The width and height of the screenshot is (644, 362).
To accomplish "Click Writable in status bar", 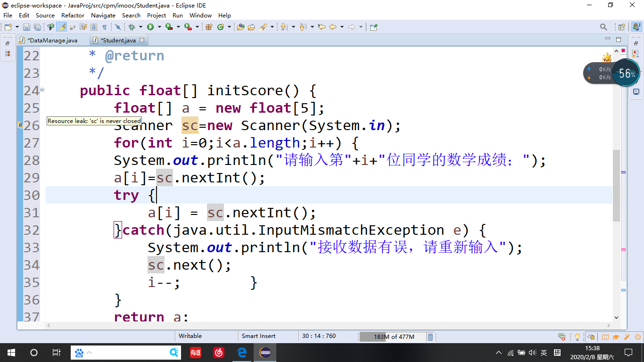I will click(x=190, y=336).
